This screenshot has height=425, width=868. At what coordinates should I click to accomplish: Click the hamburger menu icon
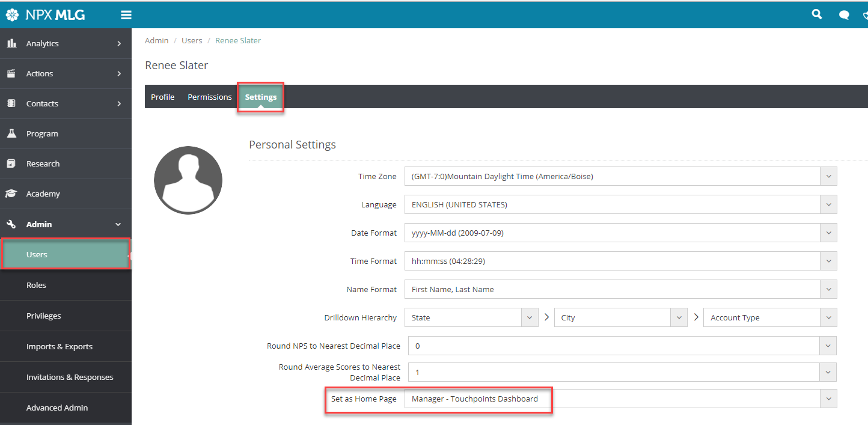click(126, 15)
